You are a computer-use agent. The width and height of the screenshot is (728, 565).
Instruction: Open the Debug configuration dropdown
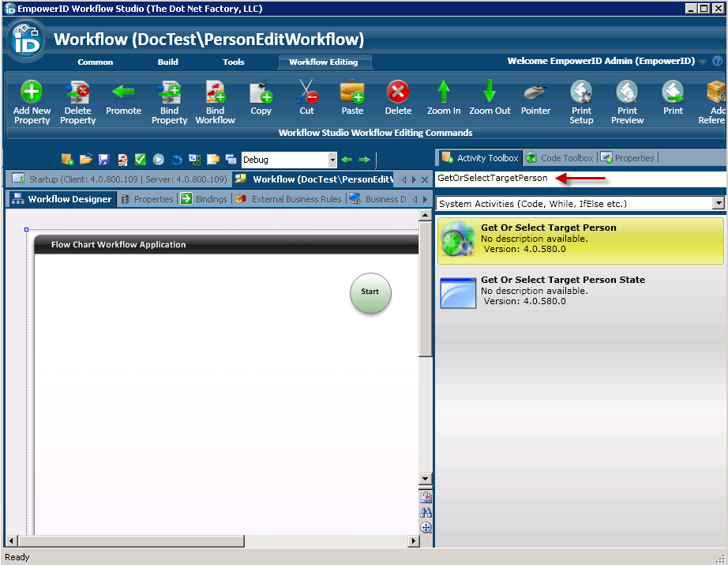point(332,160)
